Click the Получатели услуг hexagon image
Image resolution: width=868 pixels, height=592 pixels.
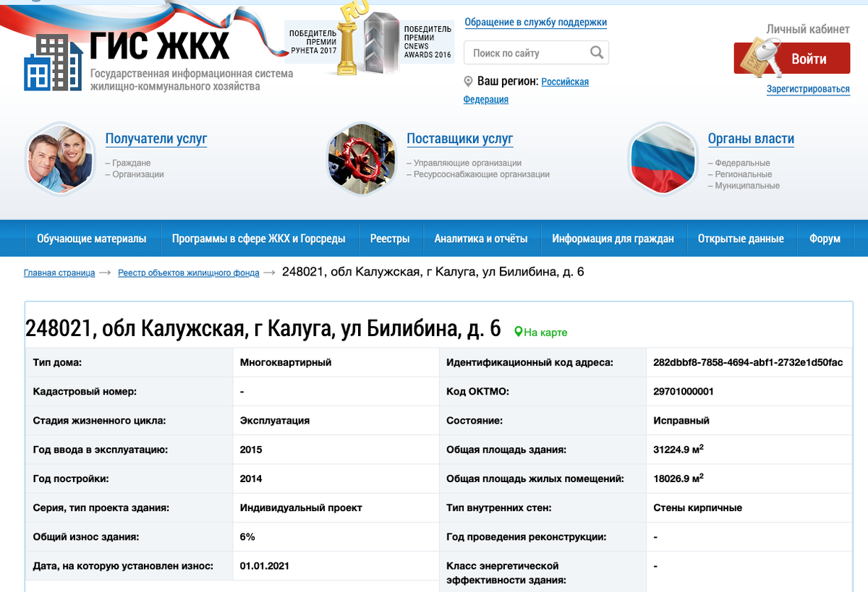59,158
